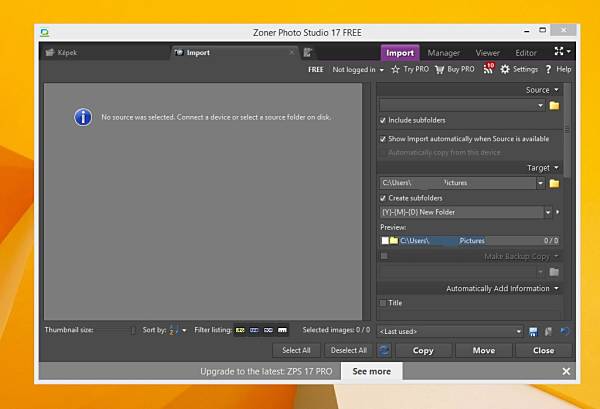Screen dimensions: 600x409
Task: Open the Sort by dropdown arrow
Action: click(184, 330)
